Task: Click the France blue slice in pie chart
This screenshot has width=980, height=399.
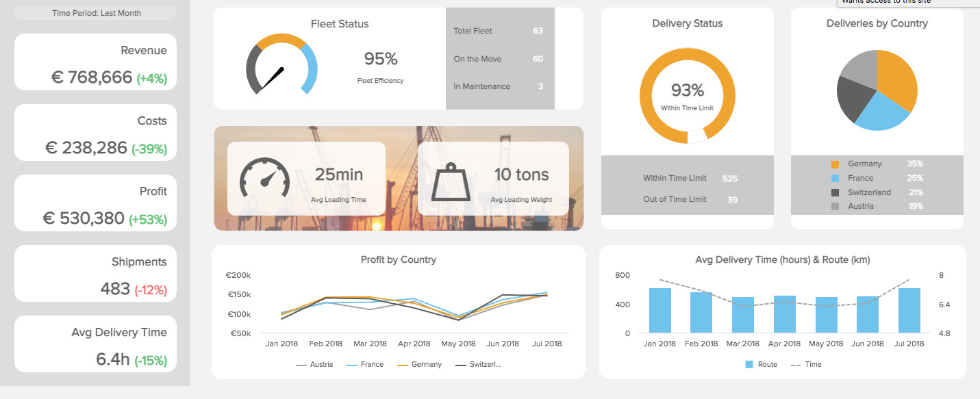Action: click(883, 113)
